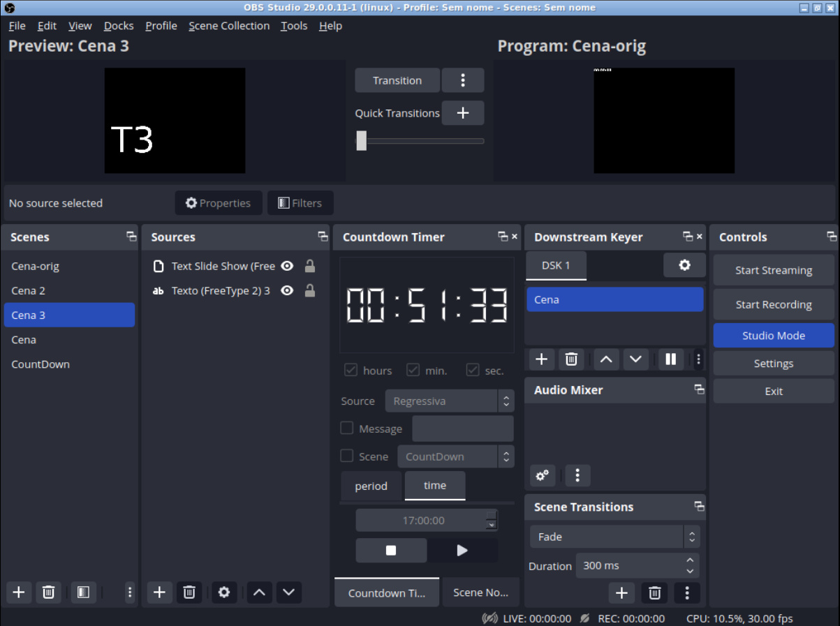Stop the countdown timer
The height and width of the screenshot is (626, 840).
point(391,550)
